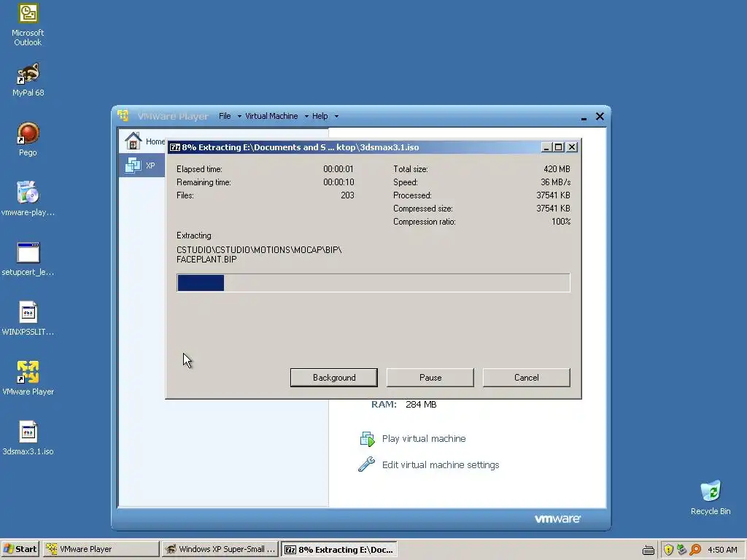Send the extraction to Background
747x560 pixels.
pyautogui.click(x=334, y=378)
